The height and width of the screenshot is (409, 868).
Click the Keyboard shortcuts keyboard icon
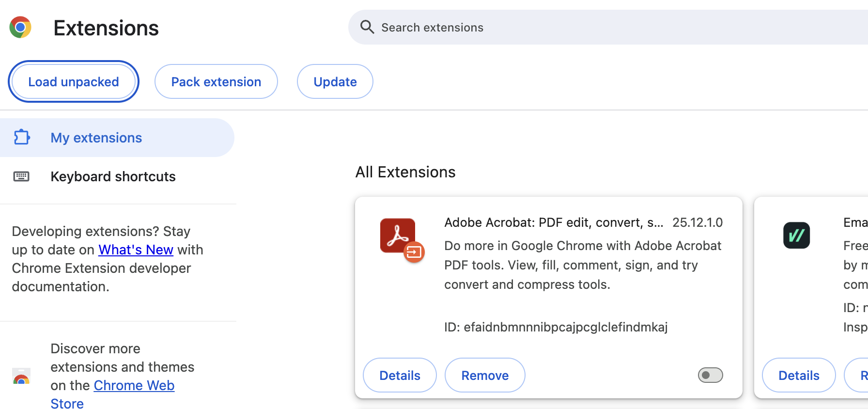pos(21,176)
